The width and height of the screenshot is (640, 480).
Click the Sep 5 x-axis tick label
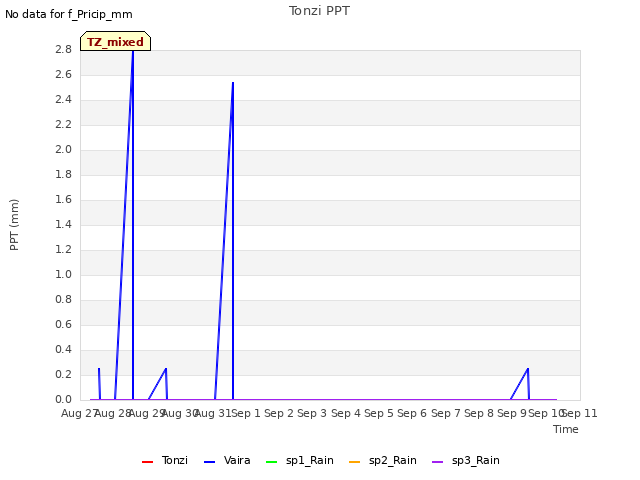click(x=379, y=413)
